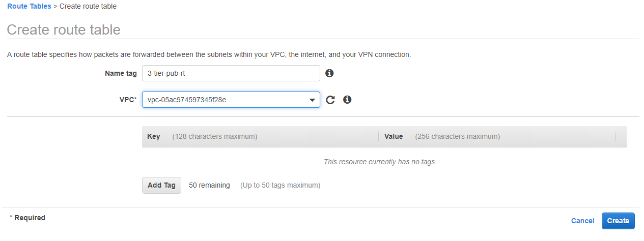
Task: Click the divider between Key and Value columns
Action: (379, 136)
